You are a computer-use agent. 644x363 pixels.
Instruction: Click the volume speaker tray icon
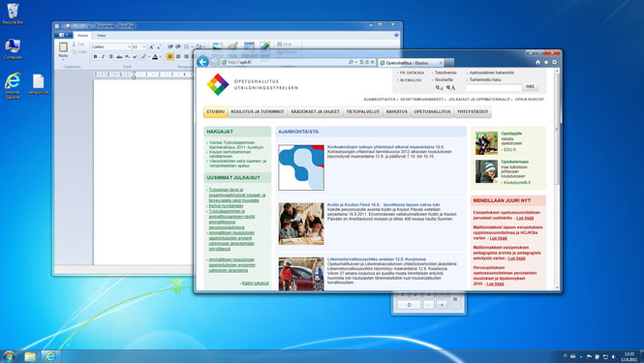pyautogui.click(x=614, y=357)
